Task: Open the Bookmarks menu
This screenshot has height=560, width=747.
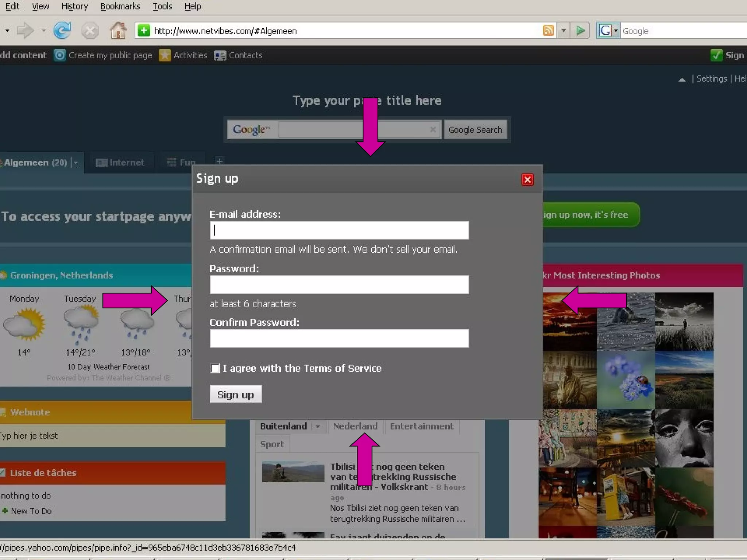Action: 120,6
